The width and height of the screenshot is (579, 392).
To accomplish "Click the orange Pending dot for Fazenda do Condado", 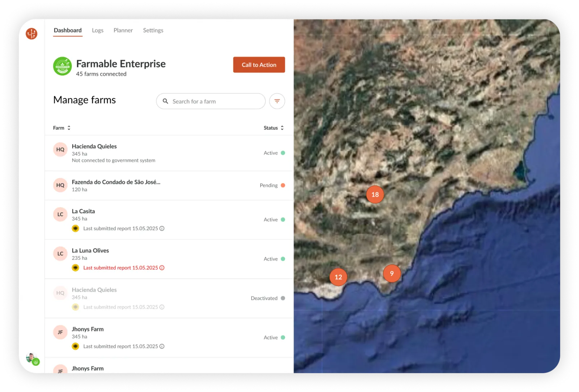I will click(x=283, y=185).
